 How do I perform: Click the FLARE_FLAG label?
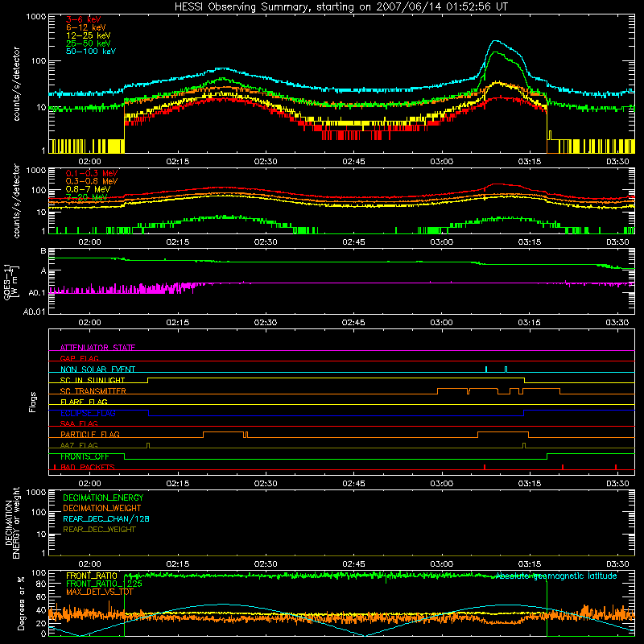84,402
